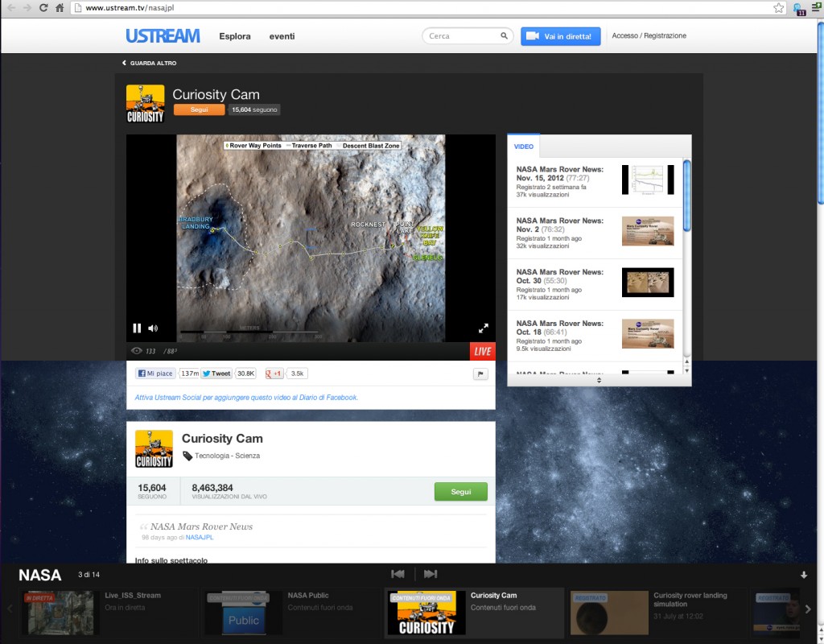This screenshot has width=824, height=644.
Task: Open the Oct. 18 video thumbnail
Action: 648,334
